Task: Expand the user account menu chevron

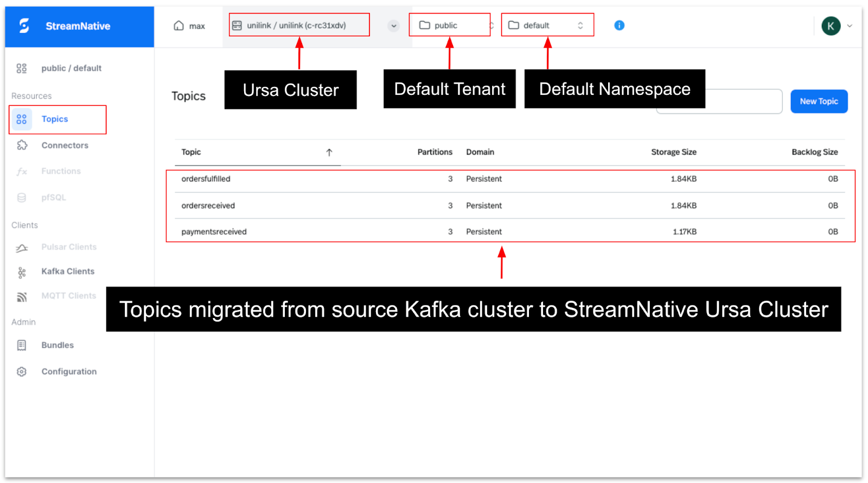Action: pos(850,26)
